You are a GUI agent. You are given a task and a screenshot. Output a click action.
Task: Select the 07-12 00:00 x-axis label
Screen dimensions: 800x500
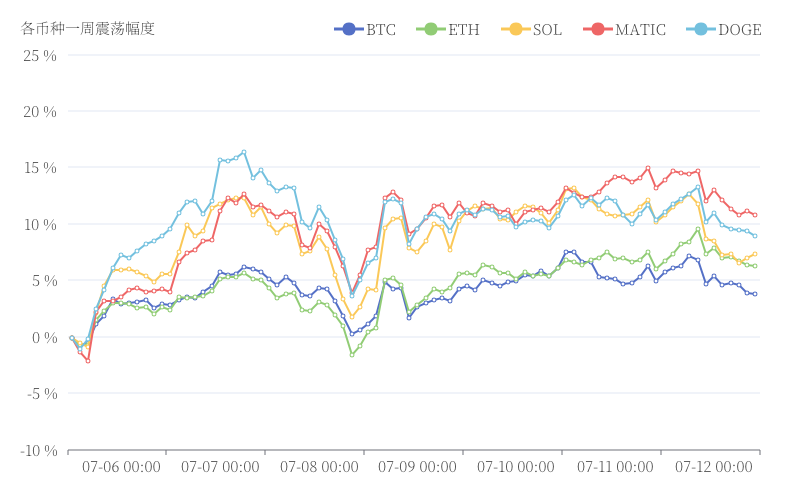pos(714,467)
